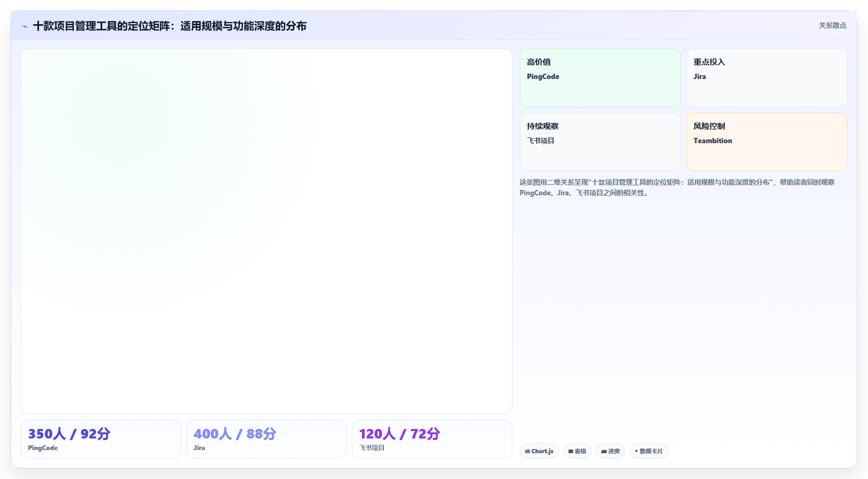The image size is (868, 479).
Task: Open the 高价值 PingCode quadrant card
Action: pos(600,78)
